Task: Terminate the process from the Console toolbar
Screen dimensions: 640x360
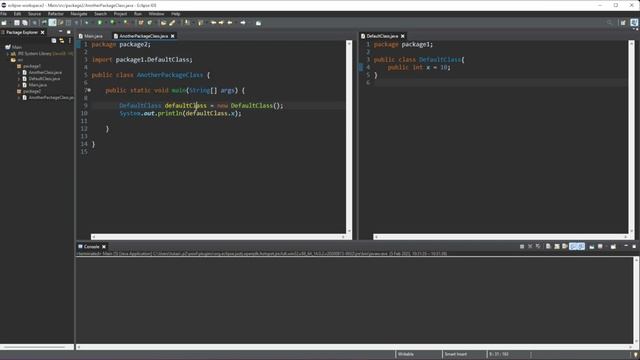Action: [522, 247]
